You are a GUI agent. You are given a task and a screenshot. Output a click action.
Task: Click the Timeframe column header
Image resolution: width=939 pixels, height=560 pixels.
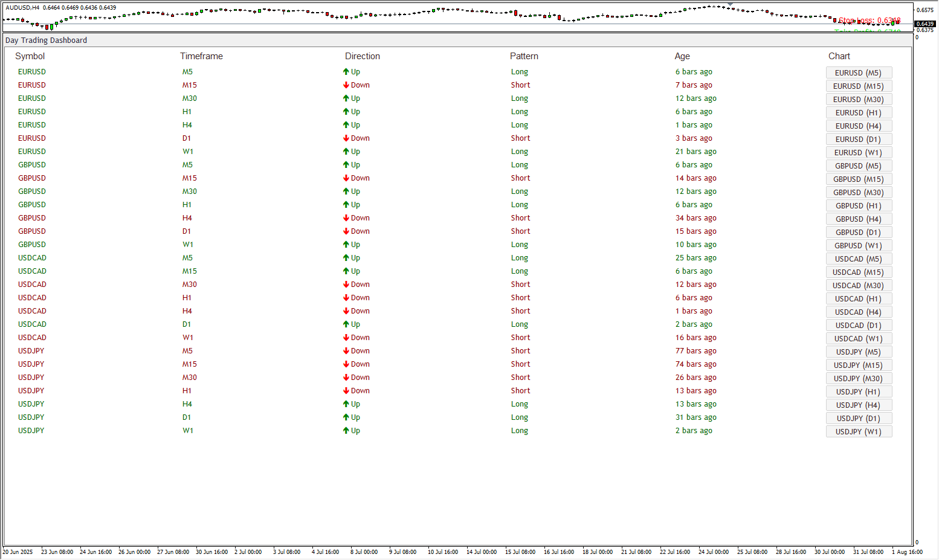(x=201, y=56)
